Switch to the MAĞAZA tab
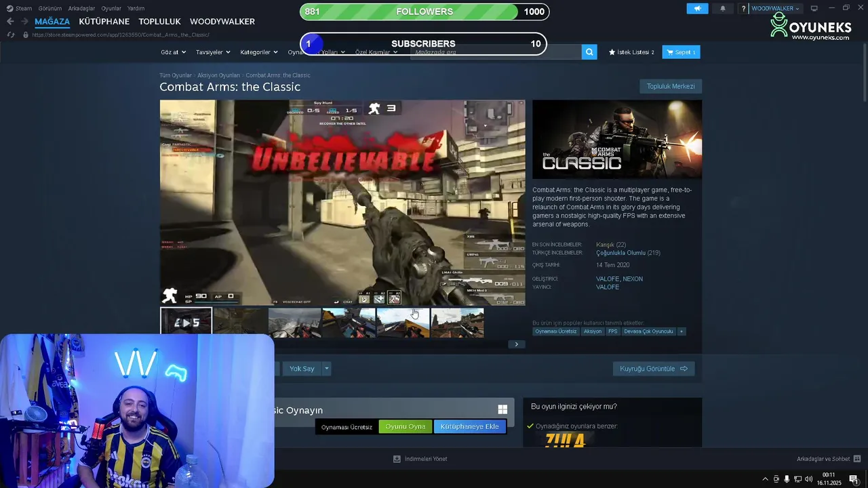Viewport: 868px width, 488px height. [52, 22]
